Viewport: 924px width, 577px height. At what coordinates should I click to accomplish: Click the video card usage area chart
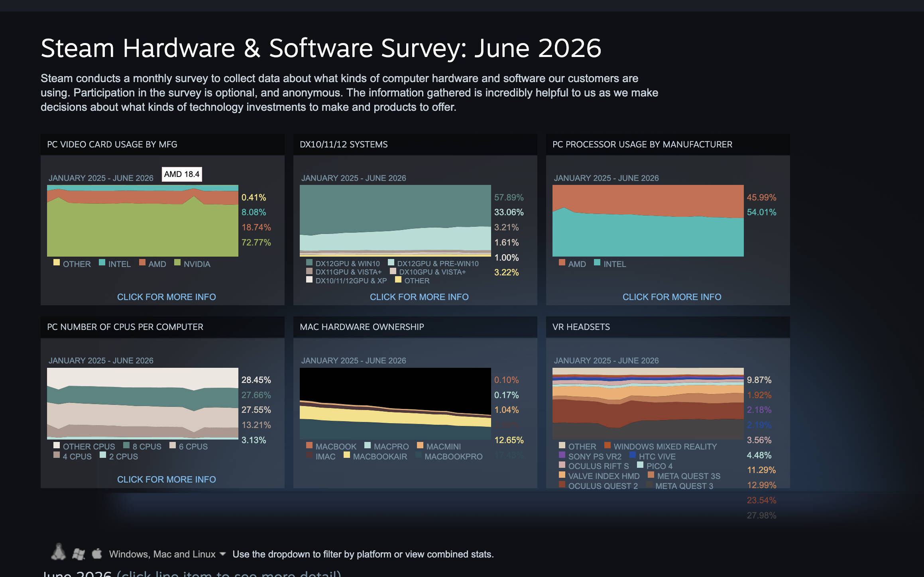[x=143, y=221]
